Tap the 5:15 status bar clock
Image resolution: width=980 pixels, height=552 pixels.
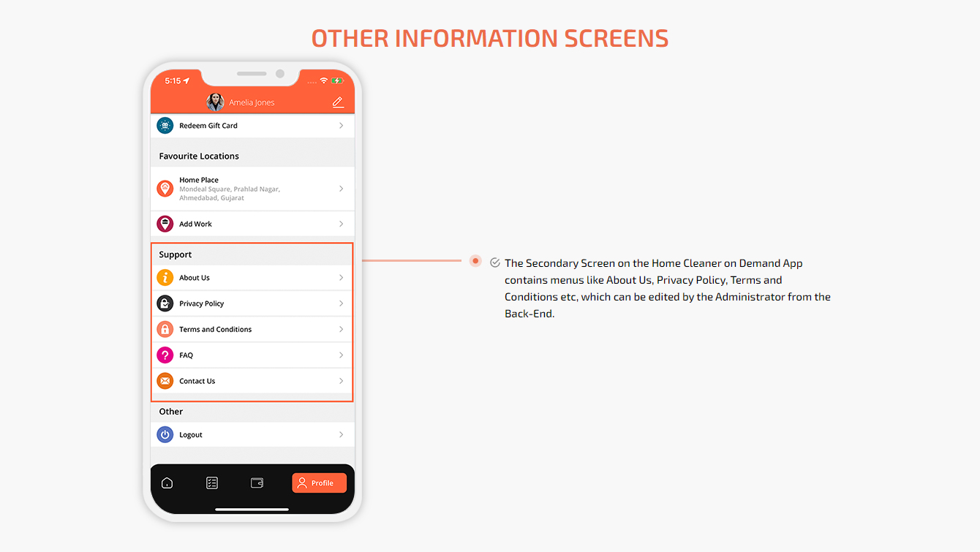173,80
